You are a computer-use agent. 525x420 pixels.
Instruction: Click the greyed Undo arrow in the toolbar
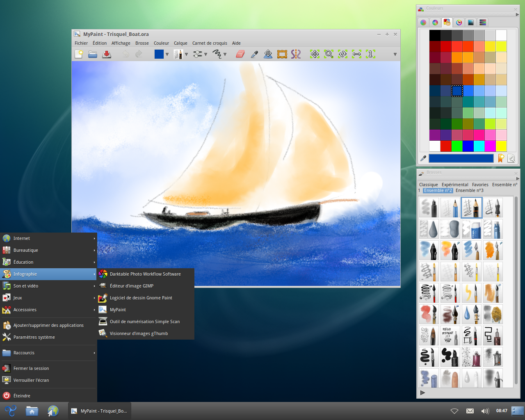click(126, 54)
